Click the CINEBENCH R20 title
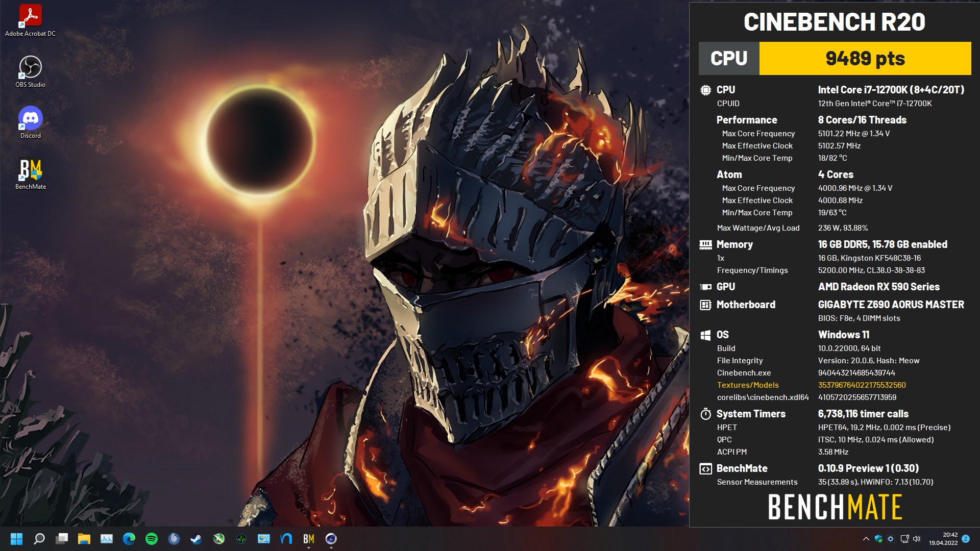The image size is (980, 551). click(x=834, y=22)
